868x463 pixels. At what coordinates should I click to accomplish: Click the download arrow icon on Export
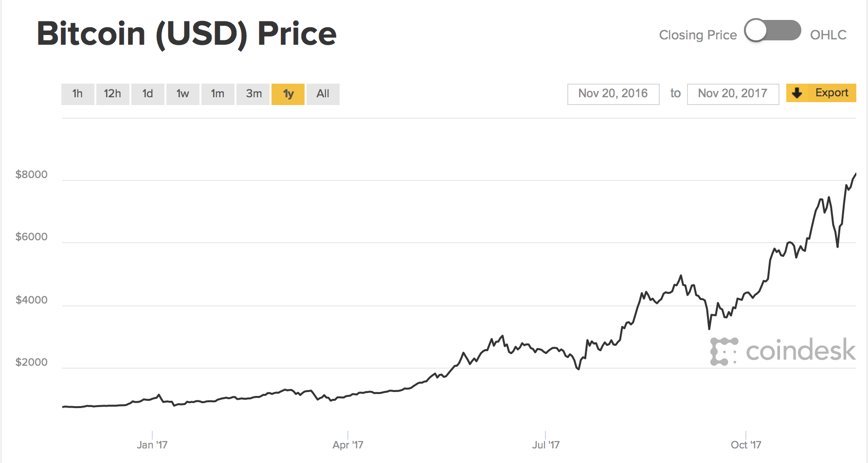click(797, 93)
